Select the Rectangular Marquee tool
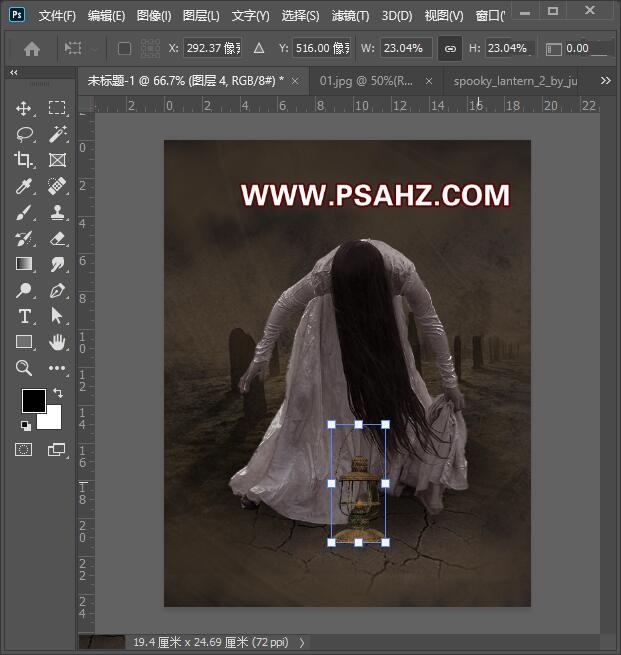621x655 pixels. 57,108
